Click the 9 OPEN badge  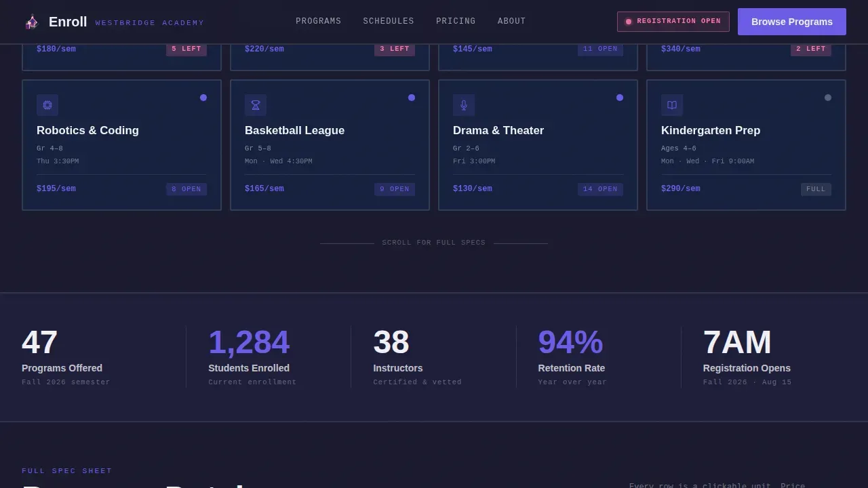(395, 189)
